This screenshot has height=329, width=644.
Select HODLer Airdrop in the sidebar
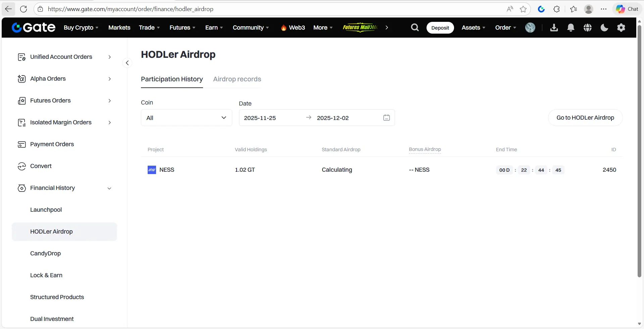[64, 232]
